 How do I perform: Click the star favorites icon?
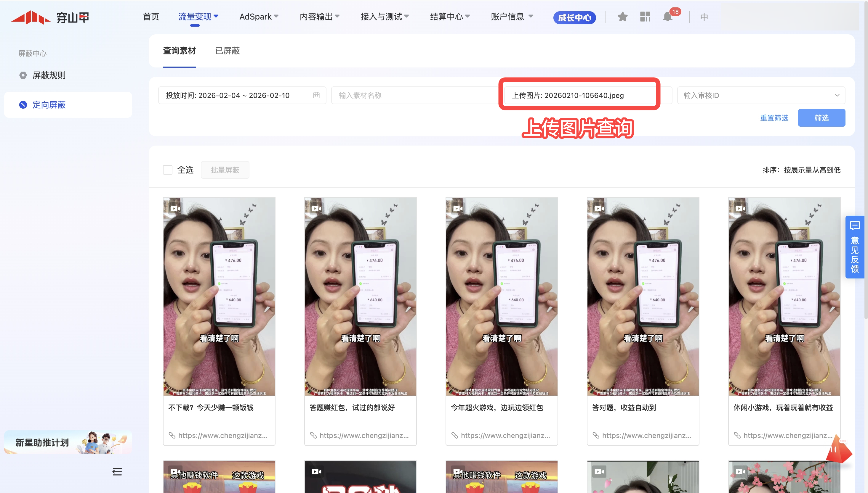[x=622, y=17]
